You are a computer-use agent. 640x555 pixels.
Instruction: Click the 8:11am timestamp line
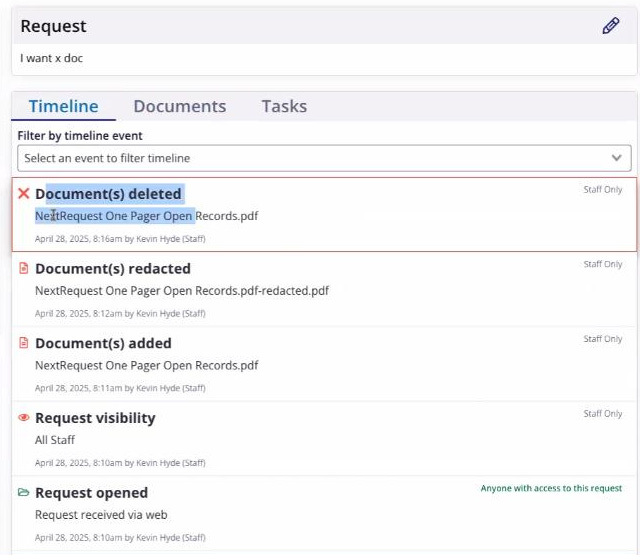coord(120,388)
